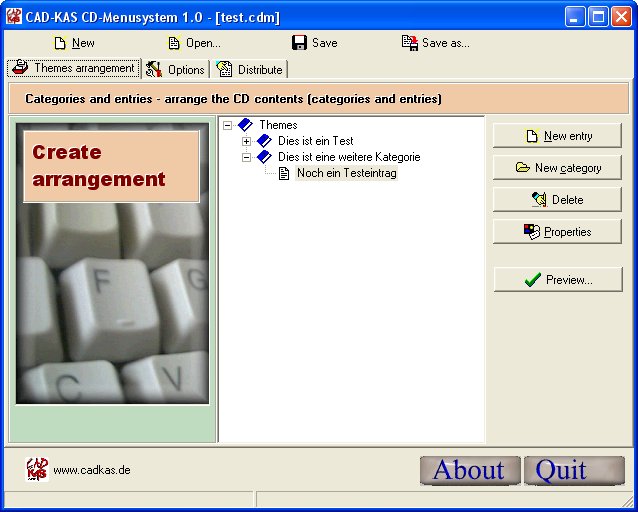Image resolution: width=638 pixels, height=512 pixels.
Task: Switch to the Options tab
Action: point(175,69)
